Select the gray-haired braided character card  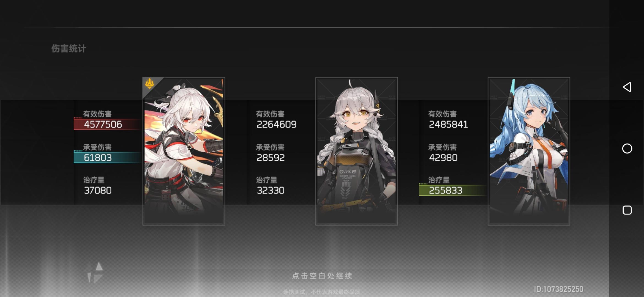[x=356, y=151]
